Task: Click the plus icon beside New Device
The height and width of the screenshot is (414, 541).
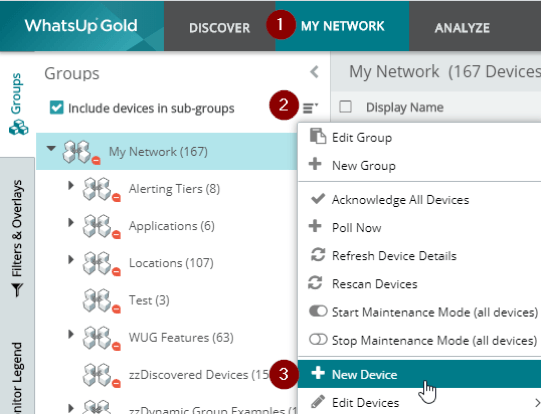Action: pos(317,373)
